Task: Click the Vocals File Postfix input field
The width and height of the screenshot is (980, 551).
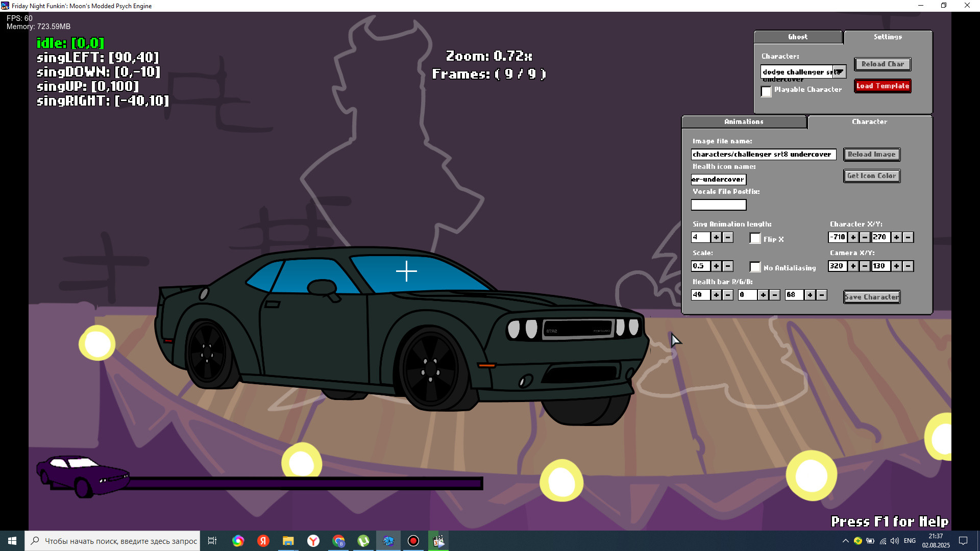Action: 718,205
